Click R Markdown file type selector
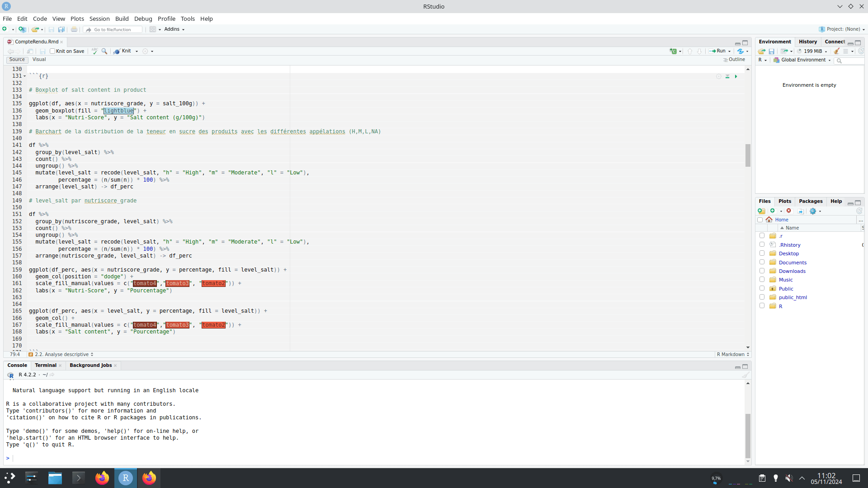The width and height of the screenshot is (868, 488). [733, 355]
